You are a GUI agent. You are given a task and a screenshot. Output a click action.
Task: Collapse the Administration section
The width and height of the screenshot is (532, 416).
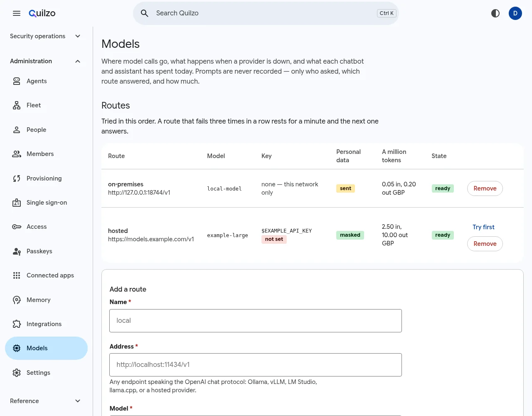pyautogui.click(x=46, y=61)
